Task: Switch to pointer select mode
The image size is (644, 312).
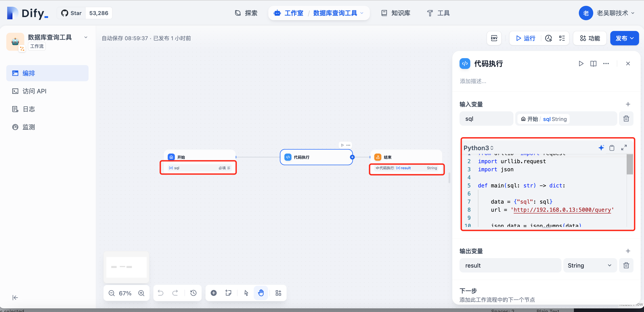Action: click(x=246, y=293)
